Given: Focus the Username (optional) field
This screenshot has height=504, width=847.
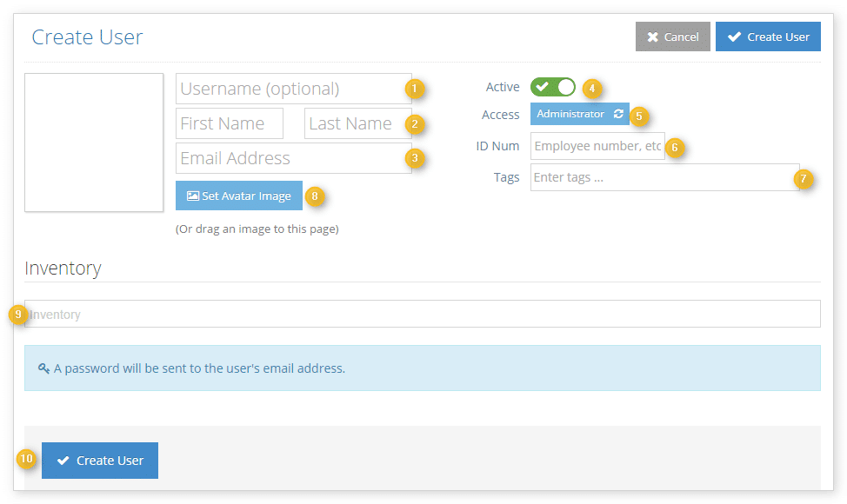Looking at the screenshot, I should coord(294,89).
